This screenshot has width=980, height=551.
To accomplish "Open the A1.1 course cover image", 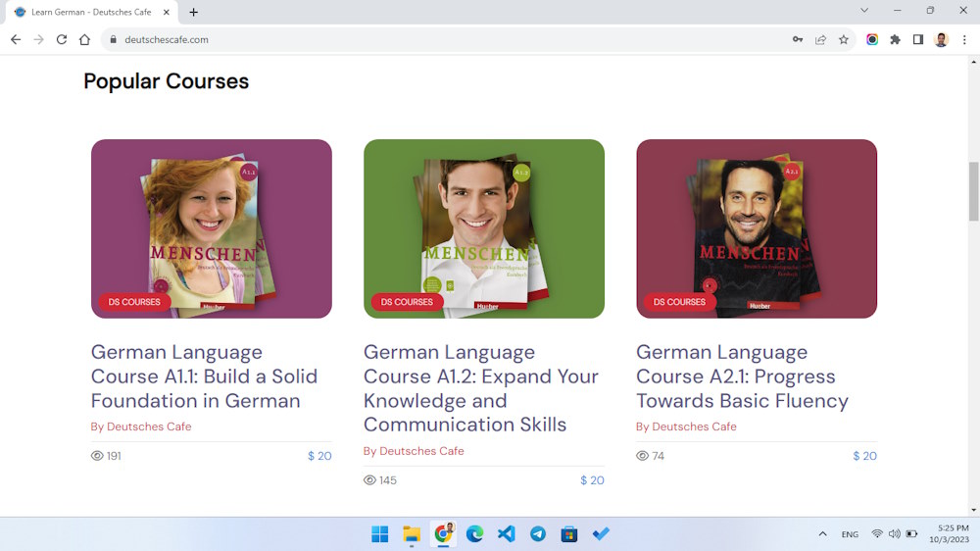I will 212,228.
